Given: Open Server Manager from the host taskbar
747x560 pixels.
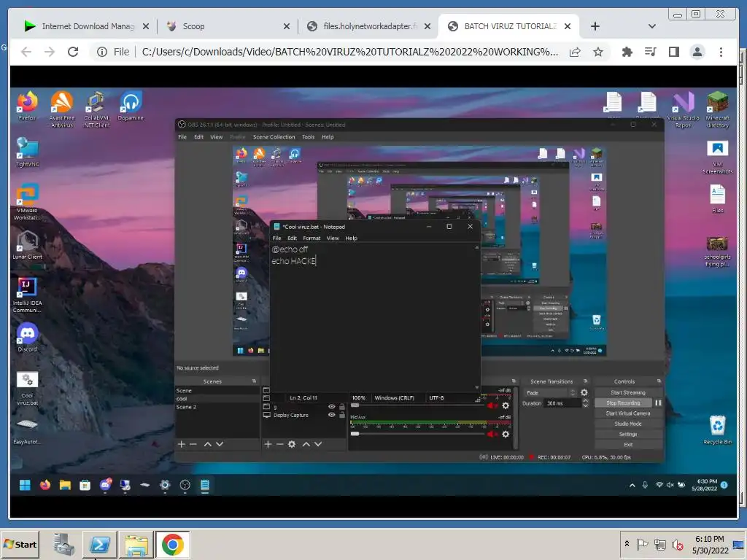Looking at the screenshot, I should [x=63, y=544].
